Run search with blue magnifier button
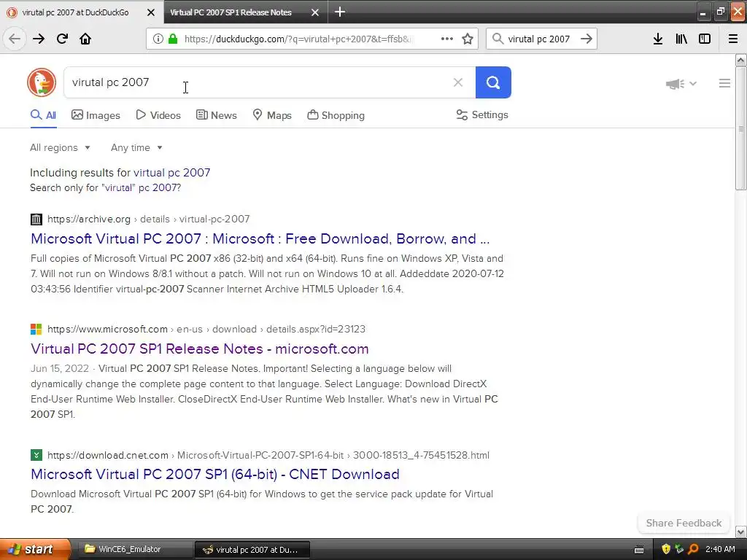 click(x=493, y=82)
